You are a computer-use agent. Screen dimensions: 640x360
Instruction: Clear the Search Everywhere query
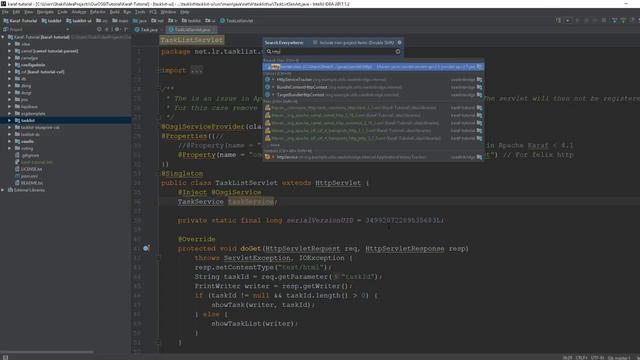coord(398,51)
